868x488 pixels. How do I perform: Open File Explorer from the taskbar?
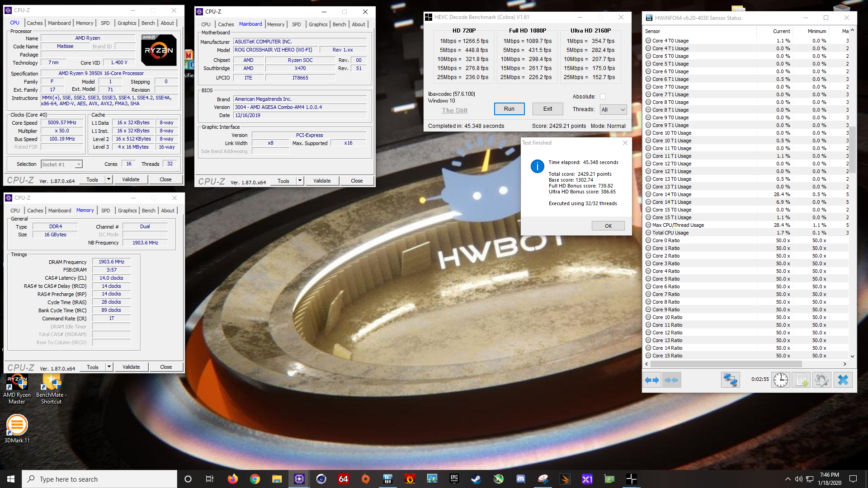click(277, 479)
